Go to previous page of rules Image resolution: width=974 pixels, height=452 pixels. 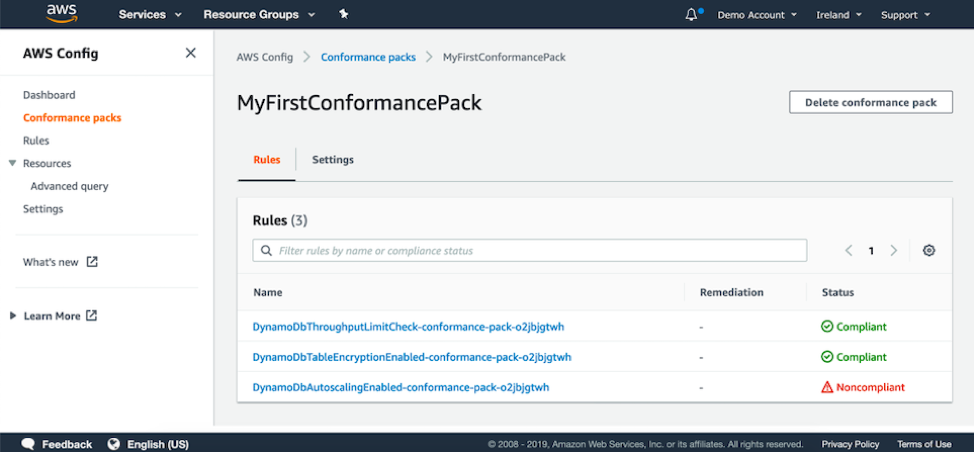(x=849, y=251)
